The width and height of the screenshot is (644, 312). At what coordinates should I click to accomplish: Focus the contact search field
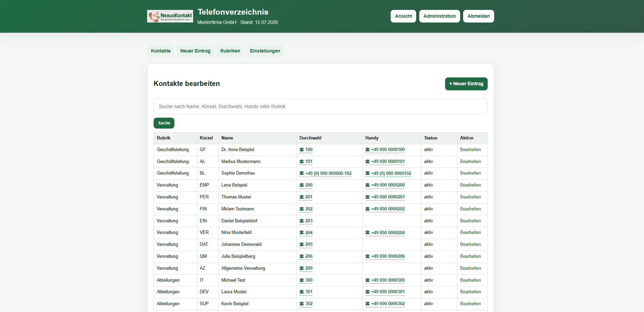[x=320, y=106]
